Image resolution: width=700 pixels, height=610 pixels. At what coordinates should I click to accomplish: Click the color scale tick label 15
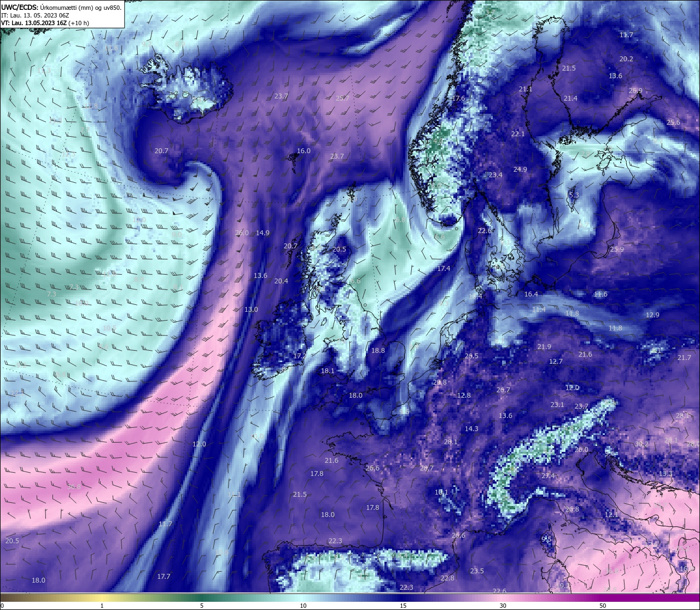pyautogui.click(x=403, y=606)
